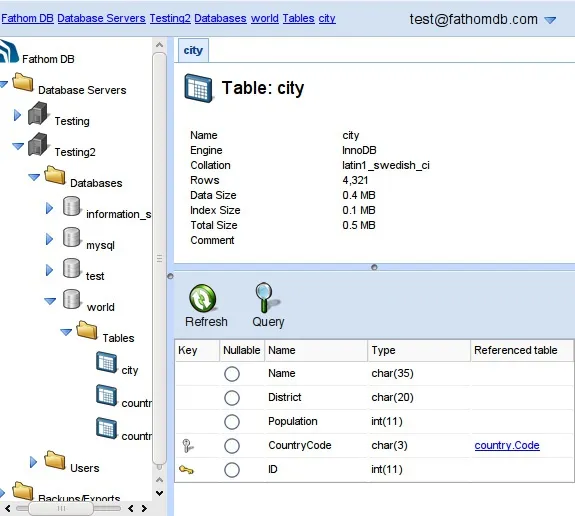The height and width of the screenshot is (516, 575).
Task: Open the Database Servers breadcrumb link
Action: pos(102,18)
